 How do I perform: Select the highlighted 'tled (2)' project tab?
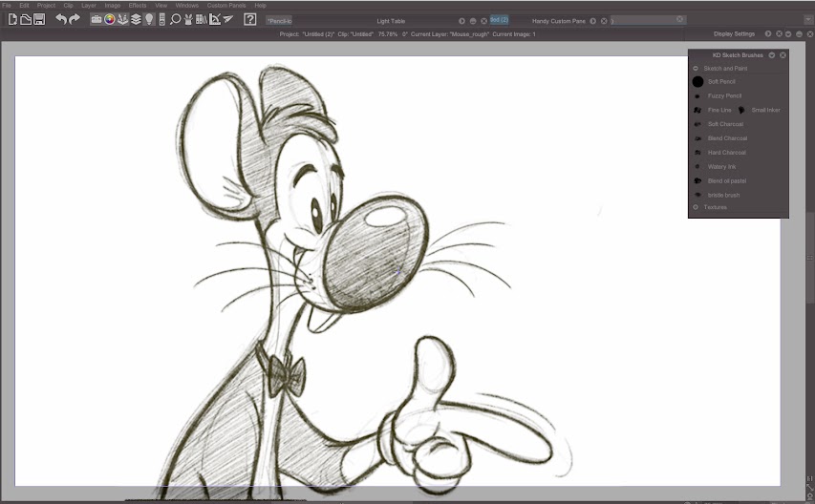pyautogui.click(x=499, y=20)
